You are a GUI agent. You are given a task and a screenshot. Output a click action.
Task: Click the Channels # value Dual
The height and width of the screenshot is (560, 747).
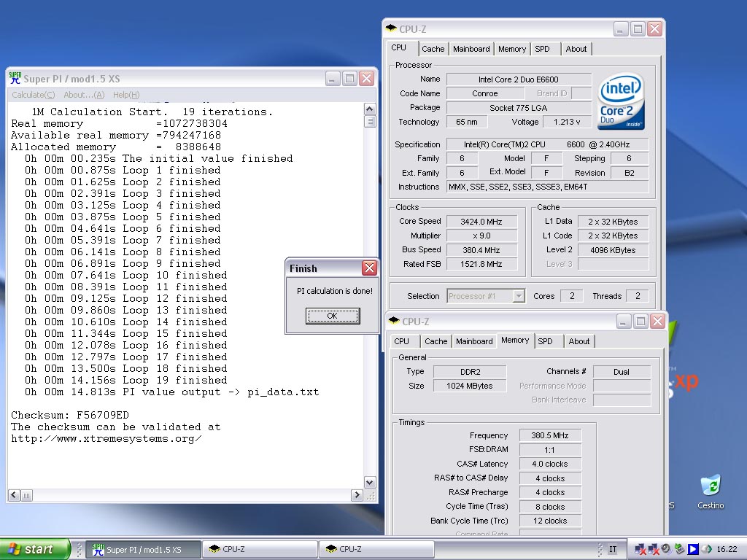click(x=622, y=372)
